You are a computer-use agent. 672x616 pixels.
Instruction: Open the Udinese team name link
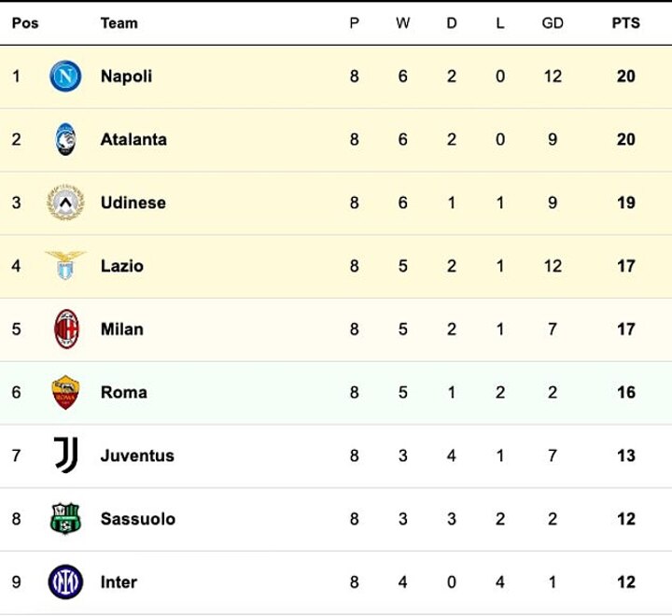[x=133, y=203]
